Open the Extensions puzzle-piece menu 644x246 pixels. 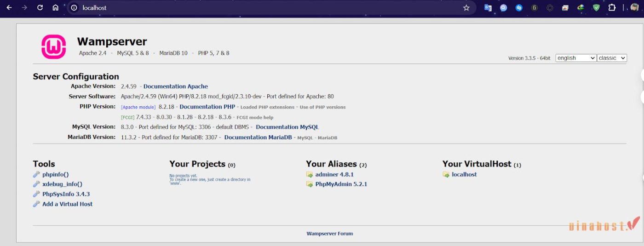(612, 8)
